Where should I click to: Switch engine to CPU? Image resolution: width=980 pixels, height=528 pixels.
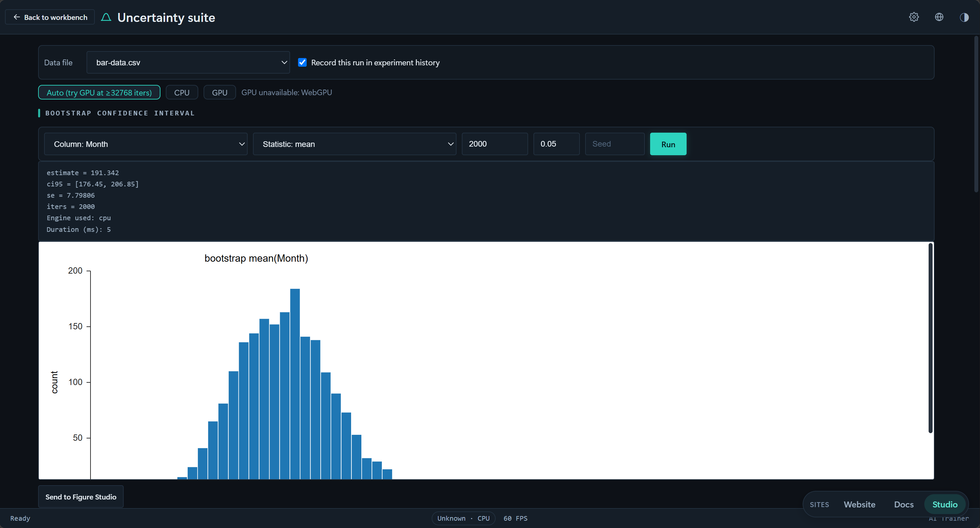click(182, 93)
